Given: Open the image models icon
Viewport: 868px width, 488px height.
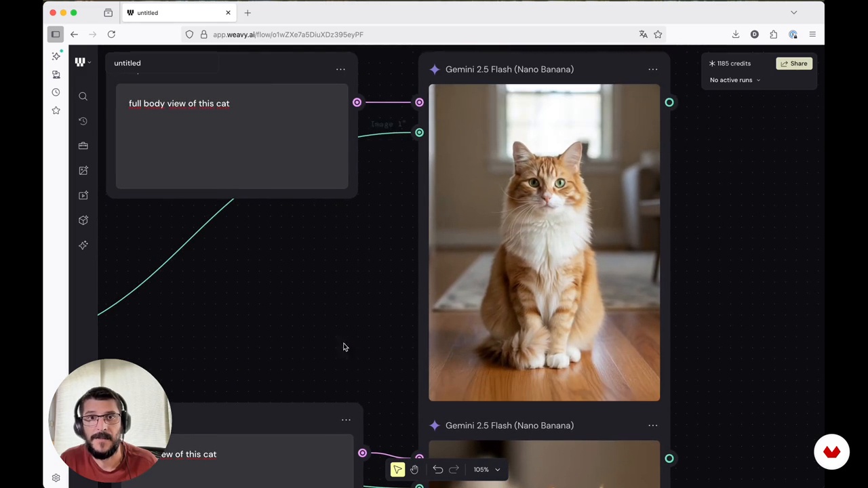Looking at the screenshot, I should tap(83, 171).
